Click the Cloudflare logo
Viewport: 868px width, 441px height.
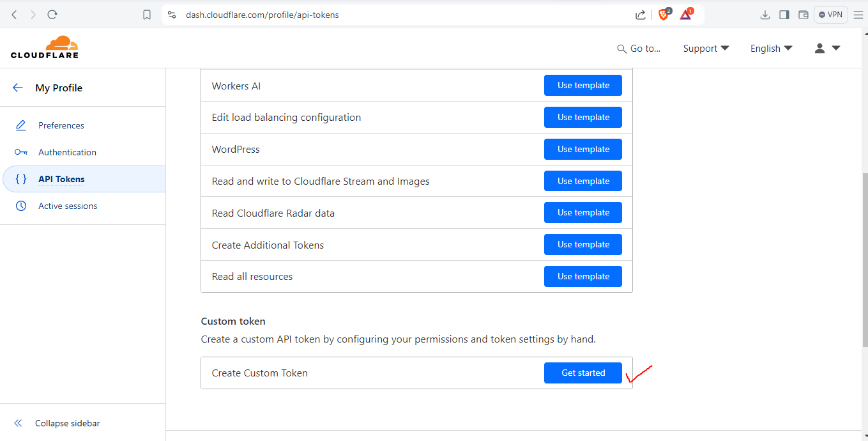[x=45, y=47]
